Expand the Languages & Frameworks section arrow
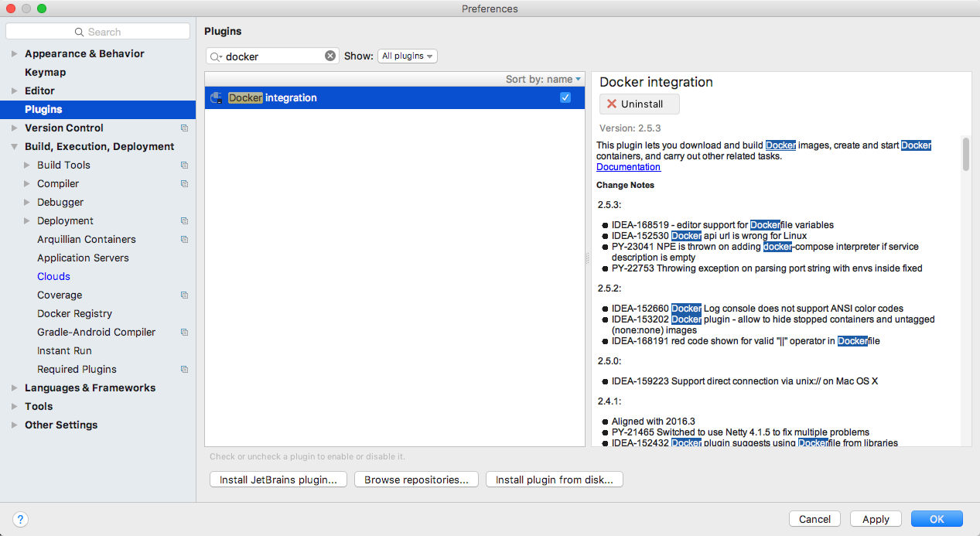Screen dimensions: 980x536 click(14, 388)
